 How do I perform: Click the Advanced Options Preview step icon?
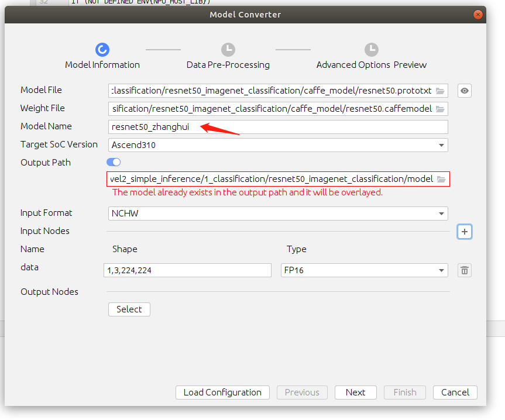pyautogui.click(x=372, y=50)
